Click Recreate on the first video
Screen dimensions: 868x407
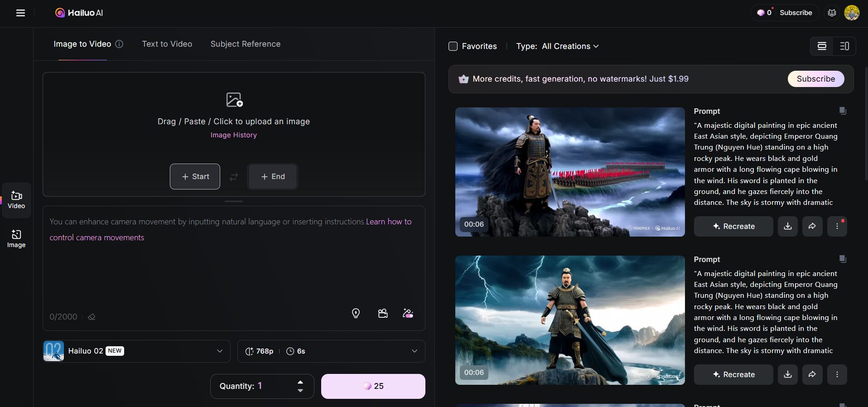tap(733, 226)
